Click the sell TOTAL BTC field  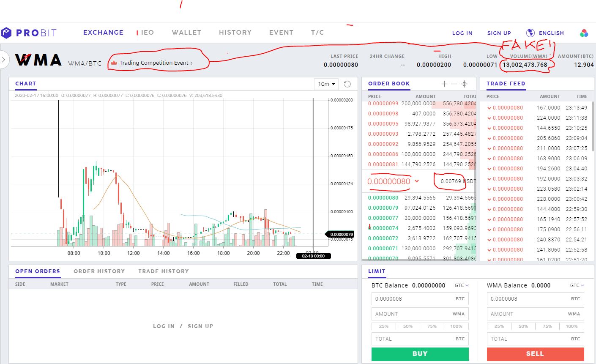tap(536, 339)
